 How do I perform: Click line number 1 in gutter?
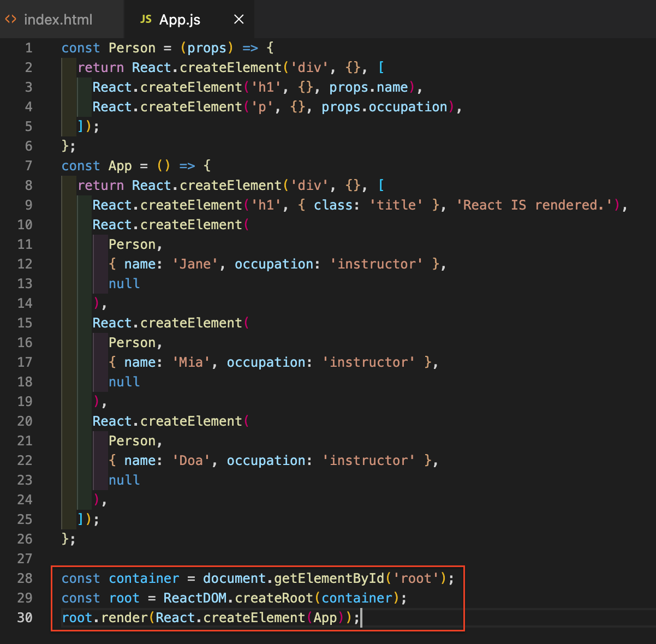point(29,48)
